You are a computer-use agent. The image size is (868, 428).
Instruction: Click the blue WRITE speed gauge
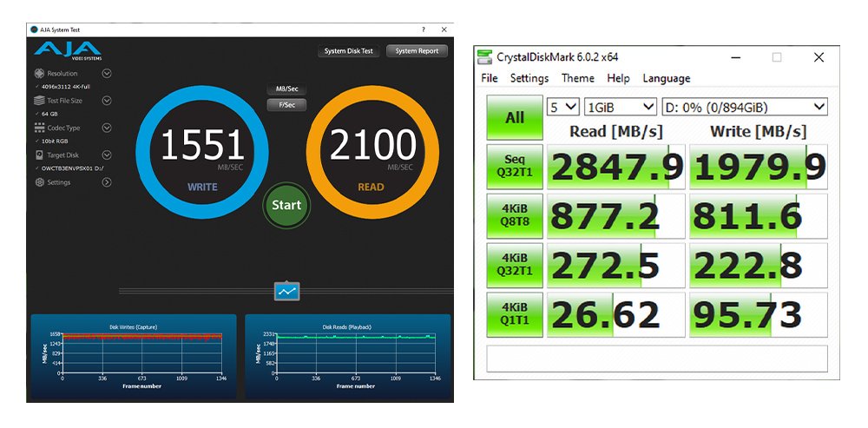tap(202, 152)
